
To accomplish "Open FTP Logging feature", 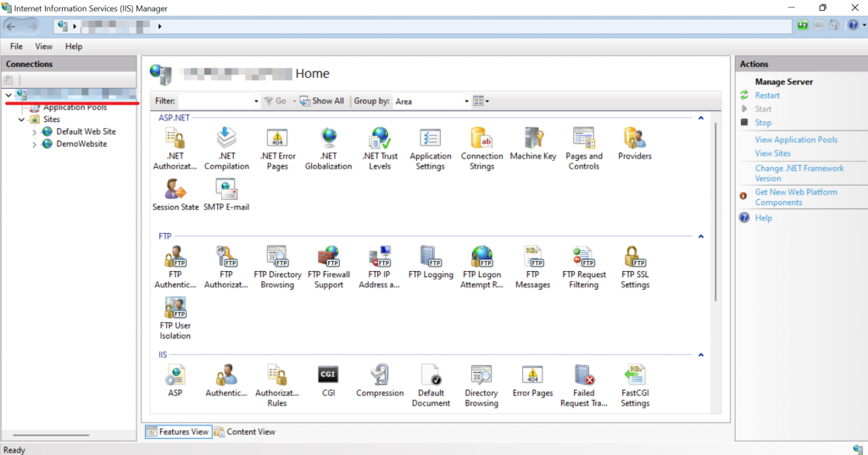I will click(431, 263).
